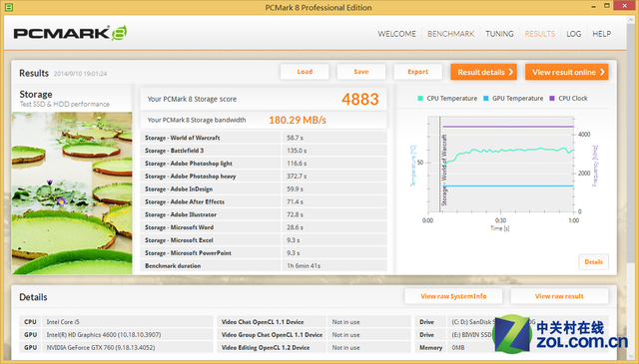Click the water lily storage thumbnail
Image resolution: width=639 pixels, height=364 pixels.
pos(72,193)
